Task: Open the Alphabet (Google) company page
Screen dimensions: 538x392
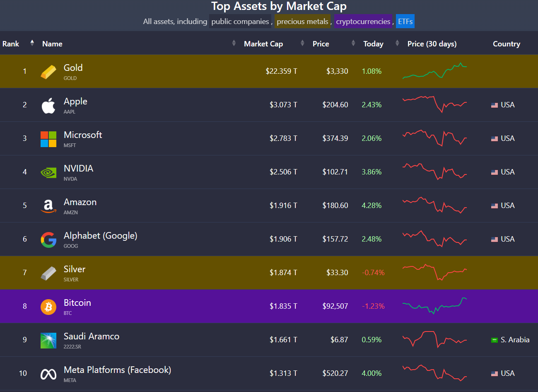Action: pyautogui.click(x=100, y=236)
